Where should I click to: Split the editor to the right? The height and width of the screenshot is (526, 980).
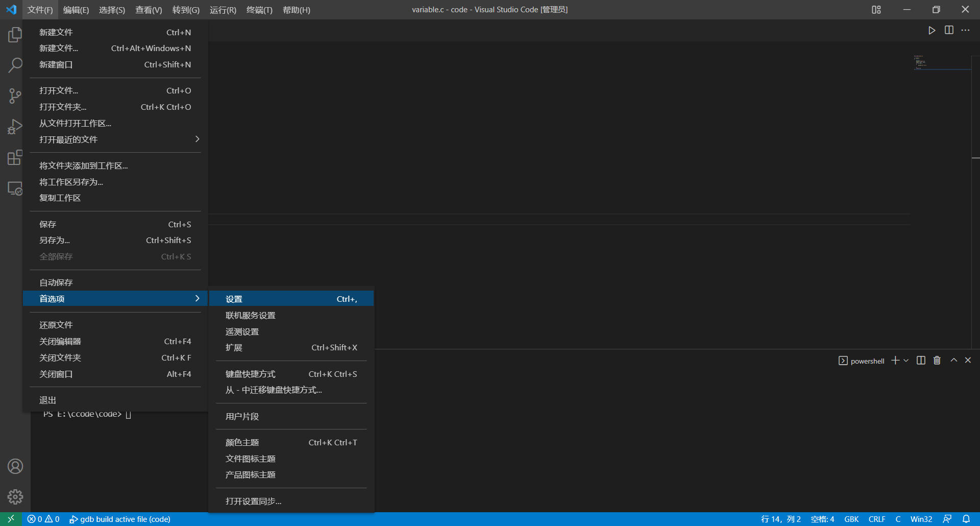pyautogui.click(x=949, y=30)
